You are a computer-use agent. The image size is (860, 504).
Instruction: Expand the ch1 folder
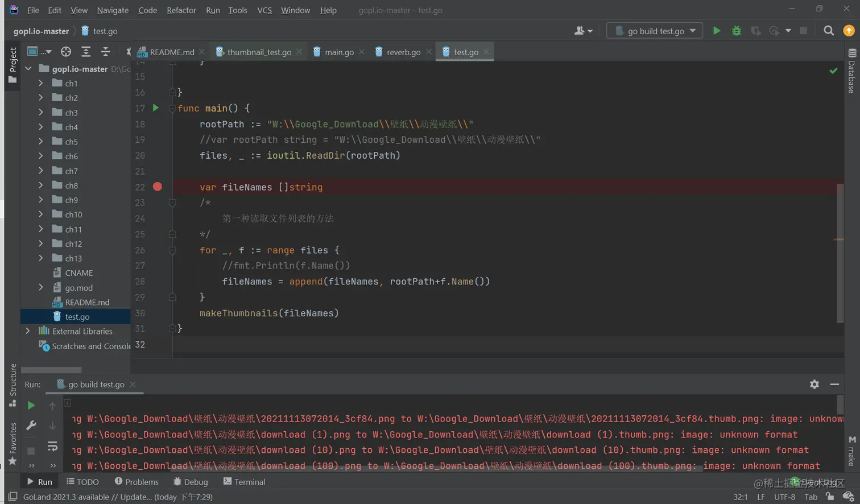click(x=41, y=83)
